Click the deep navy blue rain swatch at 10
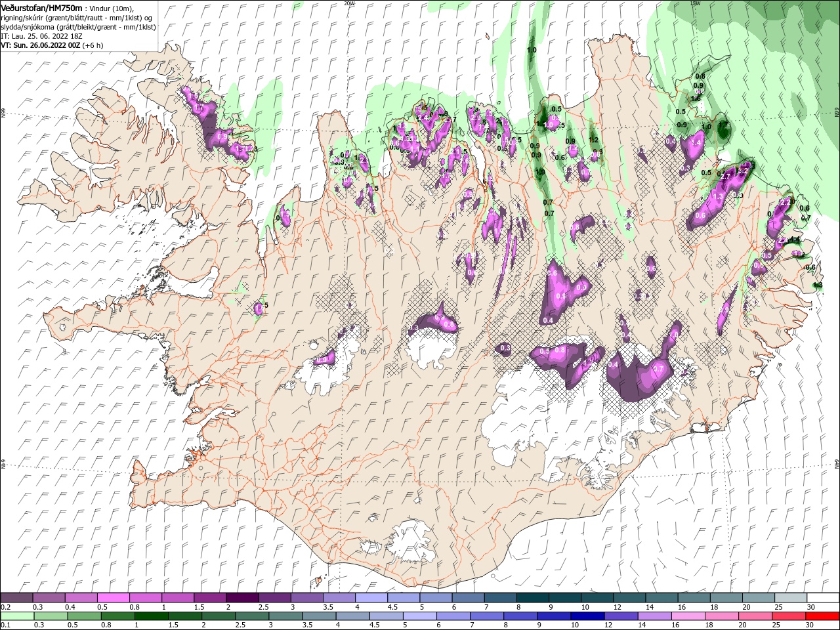840x630 pixels. (x=587, y=616)
